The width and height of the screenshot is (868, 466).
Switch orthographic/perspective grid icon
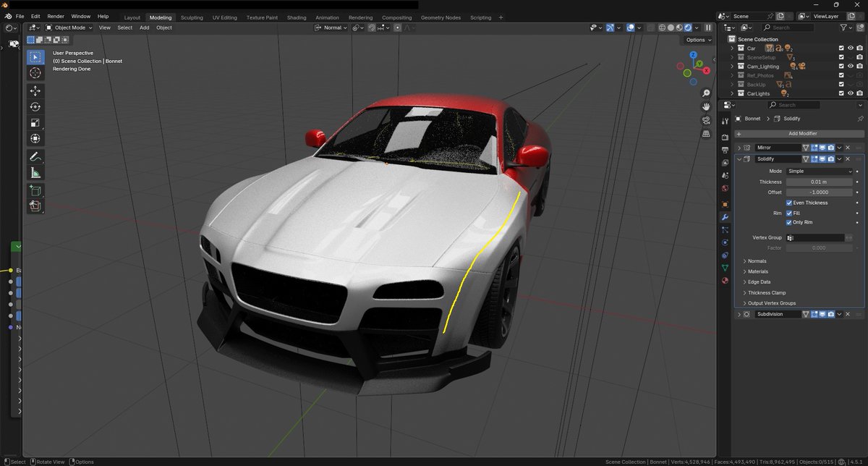[706, 134]
